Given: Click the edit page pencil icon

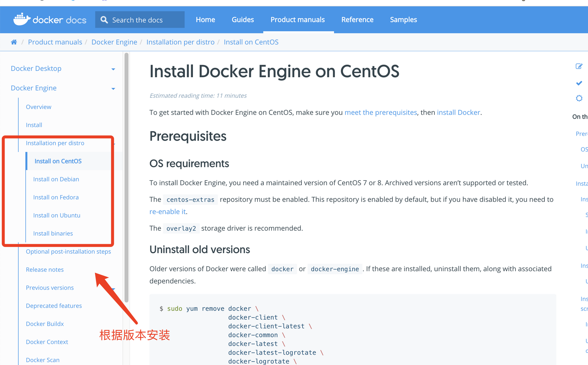Looking at the screenshot, I should pyautogui.click(x=579, y=66).
